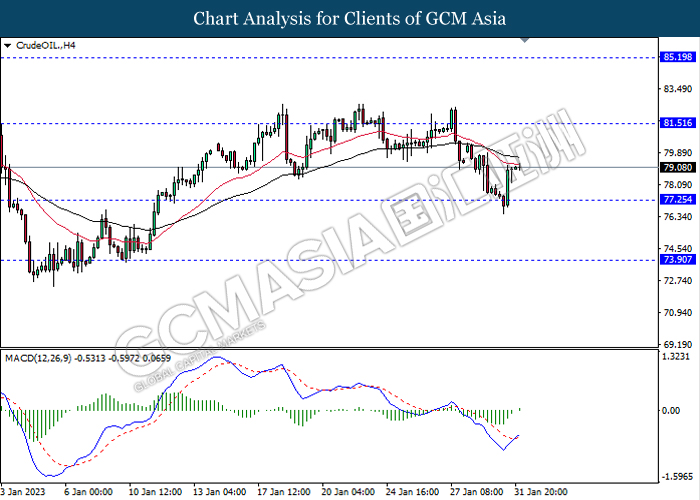Click the Chart Analysis for Clients header title
This screenshot has width=700, height=500.
point(350,19)
